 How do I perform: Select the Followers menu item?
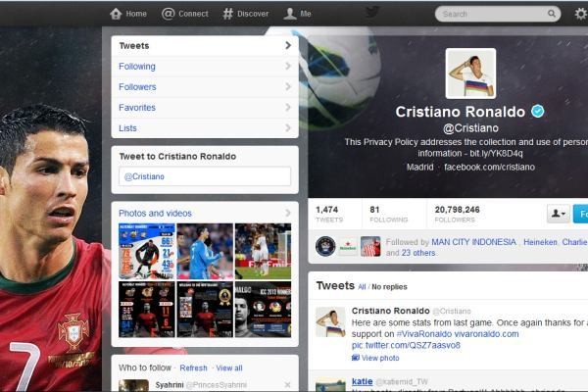205,87
